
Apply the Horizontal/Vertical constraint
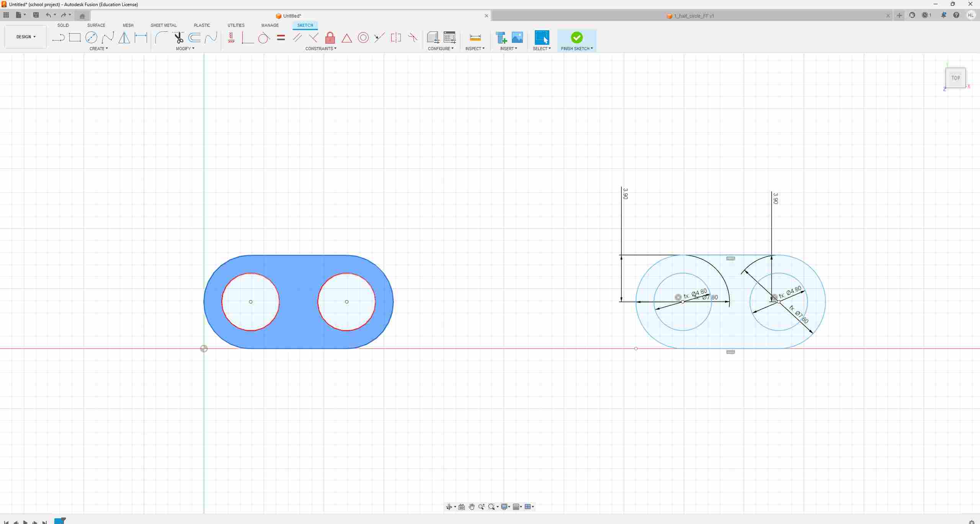click(x=231, y=38)
